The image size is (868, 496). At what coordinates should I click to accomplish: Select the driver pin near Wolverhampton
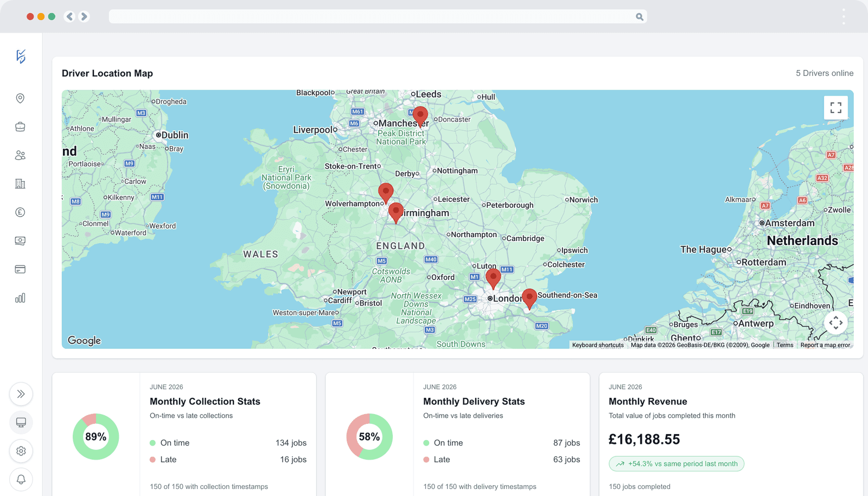point(386,193)
